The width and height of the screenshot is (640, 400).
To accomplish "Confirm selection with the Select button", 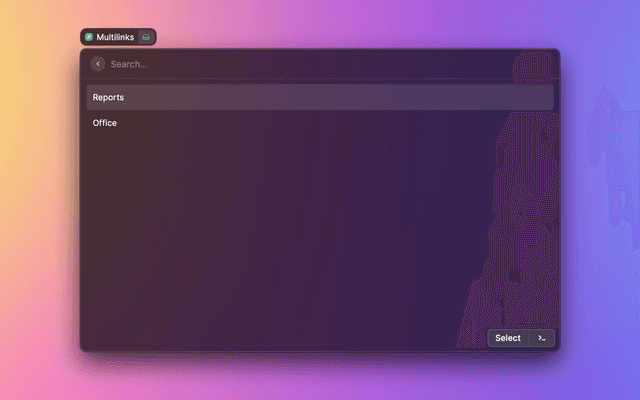I will coord(508,338).
